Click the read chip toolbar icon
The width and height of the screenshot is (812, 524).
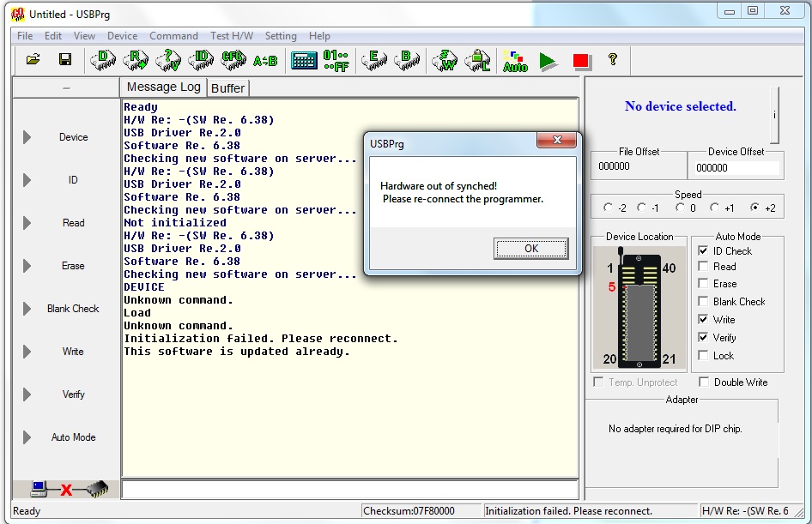(135, 60)
